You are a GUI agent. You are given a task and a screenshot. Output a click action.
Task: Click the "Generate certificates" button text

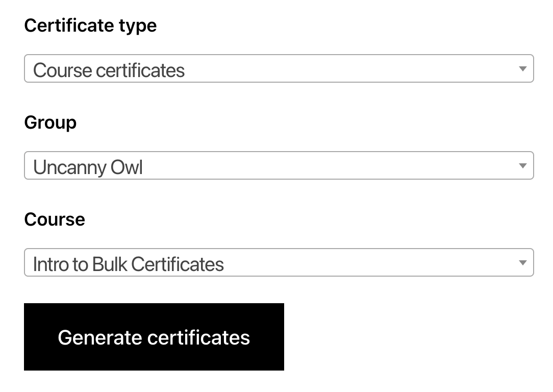tap(154, 337)
